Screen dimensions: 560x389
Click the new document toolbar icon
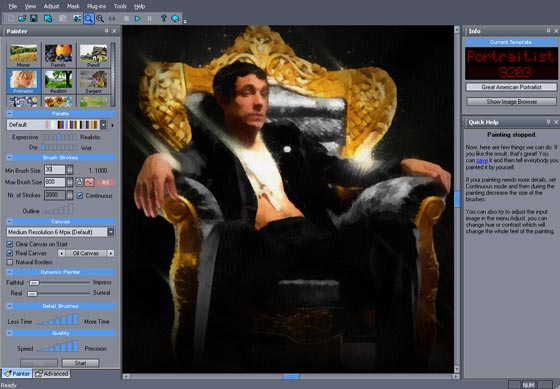click(x=11, y=18)
